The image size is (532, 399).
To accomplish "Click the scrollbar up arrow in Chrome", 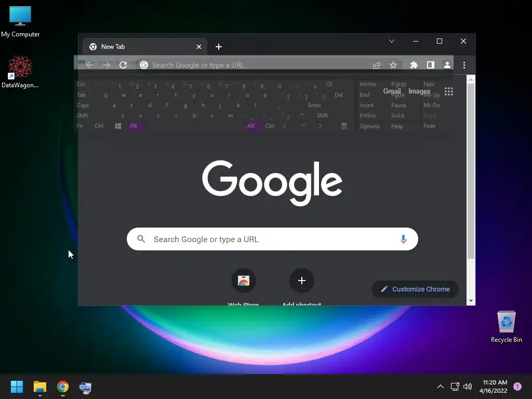I will [471, 79].
